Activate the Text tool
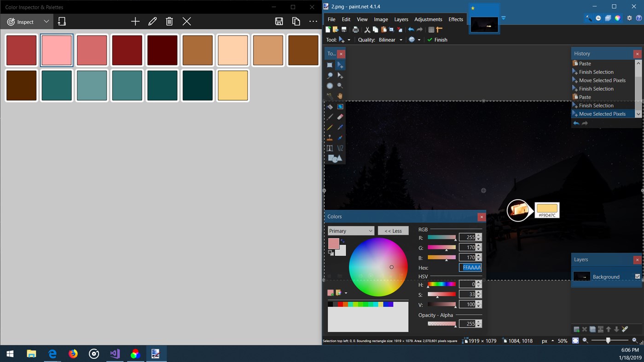This screenshot has width=644, height=362. [330, 147]
